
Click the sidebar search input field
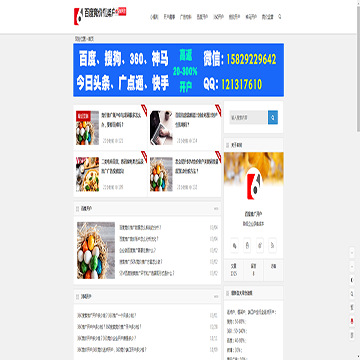tap(248, 117)
